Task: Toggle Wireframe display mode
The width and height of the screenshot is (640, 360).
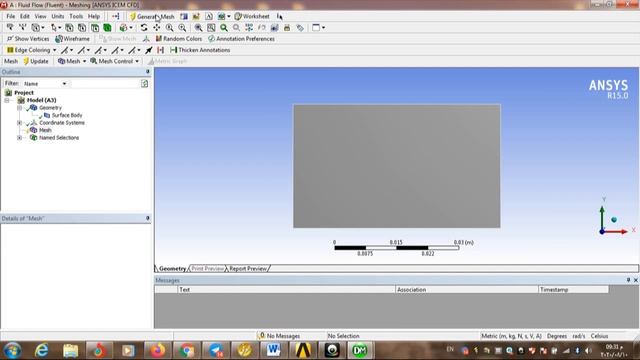Action: pos(72,39)
